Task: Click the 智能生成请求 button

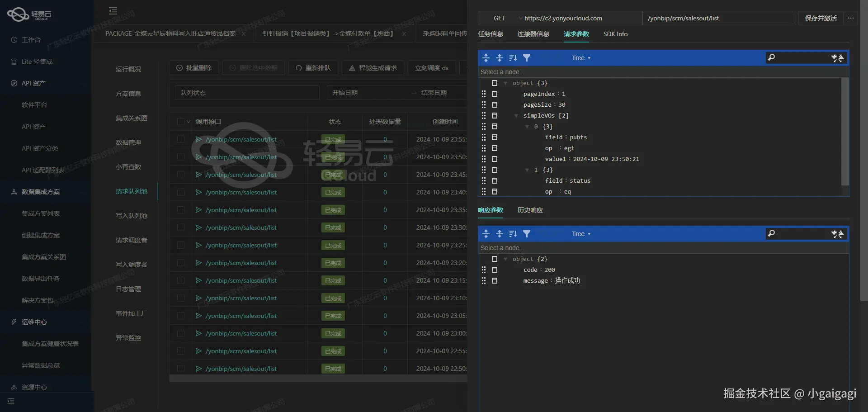Action: pos(373,68)
